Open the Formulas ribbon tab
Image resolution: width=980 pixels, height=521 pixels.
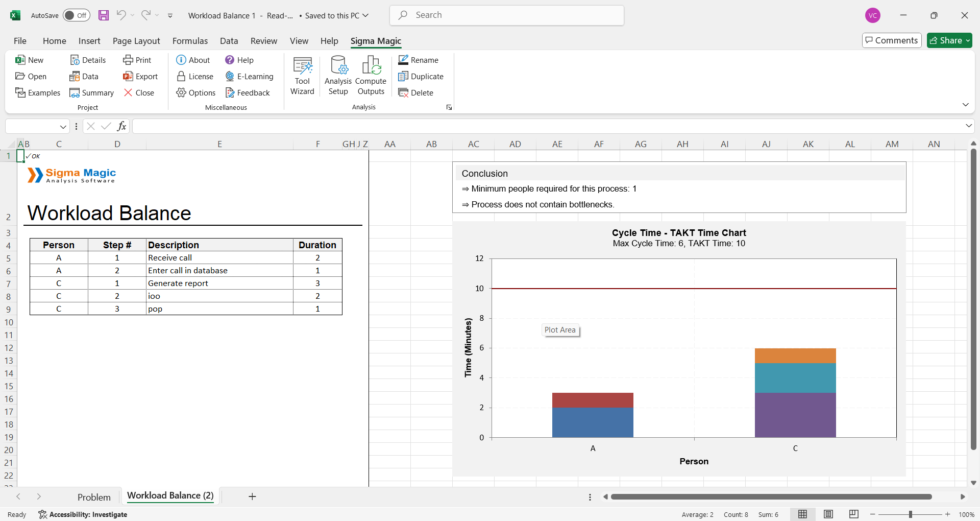point(190,41)
